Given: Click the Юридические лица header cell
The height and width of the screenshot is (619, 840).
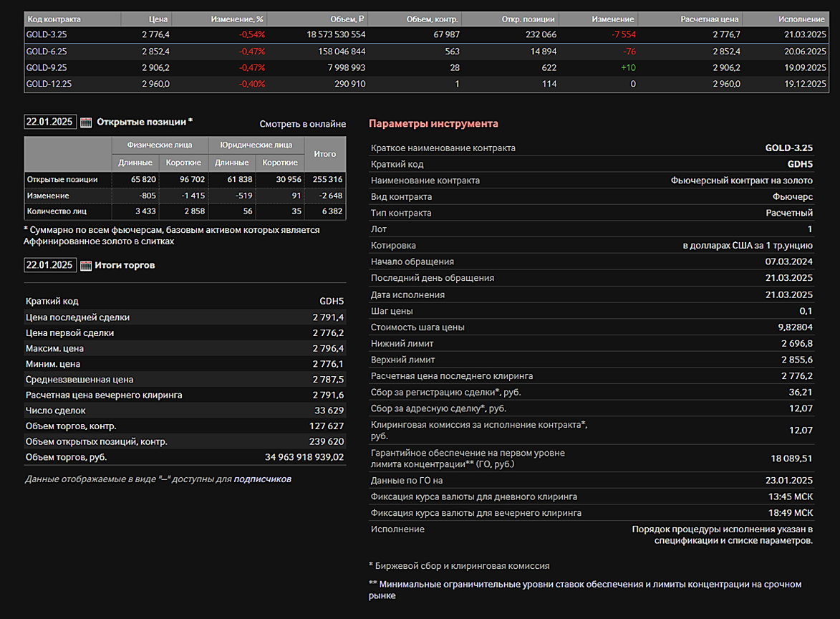Looking at the screenshot, I should coord(256,145).
